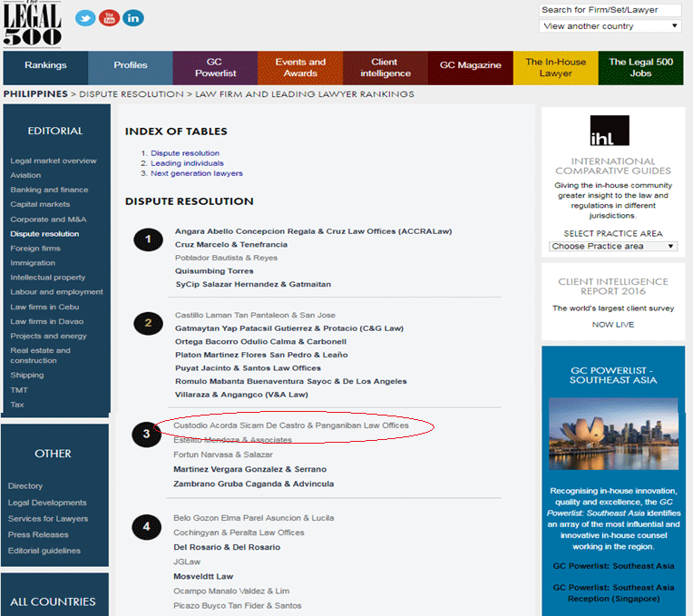The height and width of the screenshot is (616, 693).
Task: Open Press Releases in Other section
Action: (x=39, y=534)
